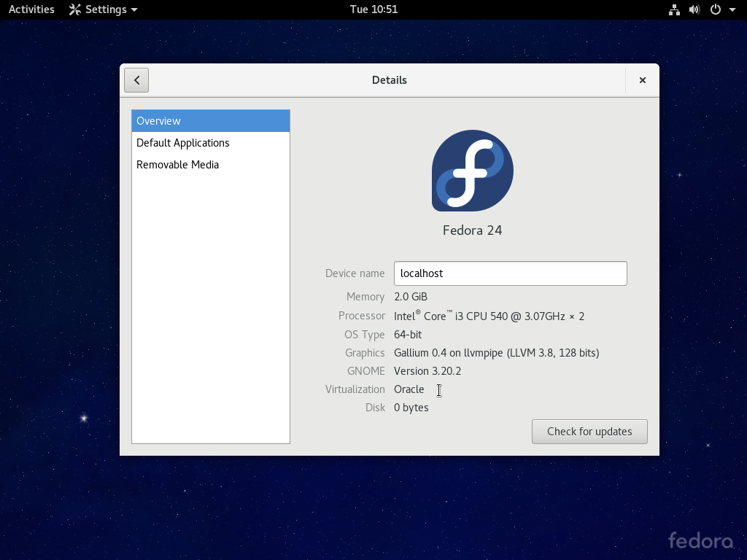Expand the Settings app menu arrow
This screenshot has height=560, width=747.
point(134,10)
